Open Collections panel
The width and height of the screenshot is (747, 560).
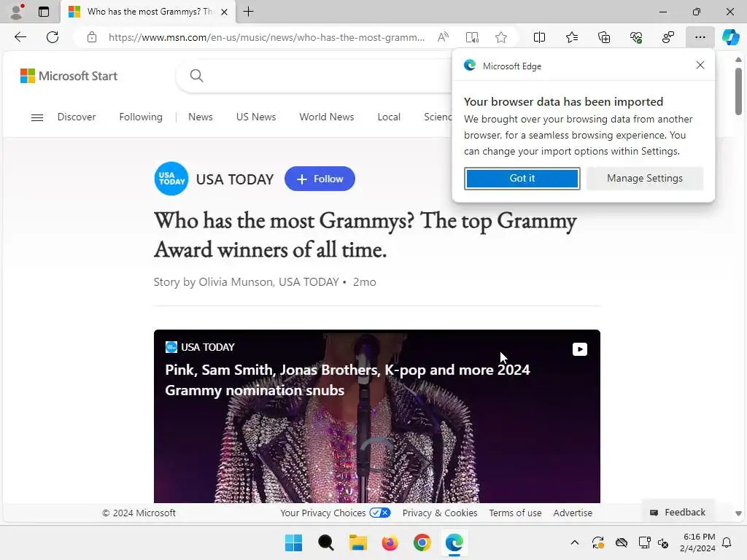[604, 37]
